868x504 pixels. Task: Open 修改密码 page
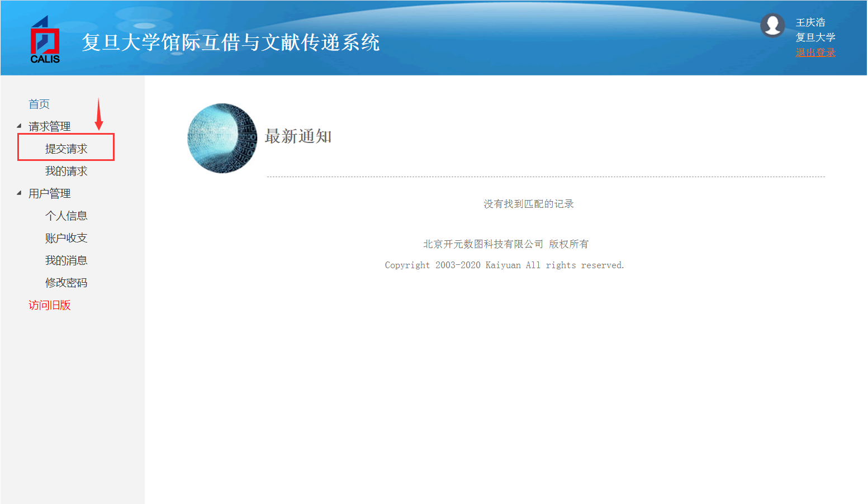pyautogui.click(x=66, y=283)
